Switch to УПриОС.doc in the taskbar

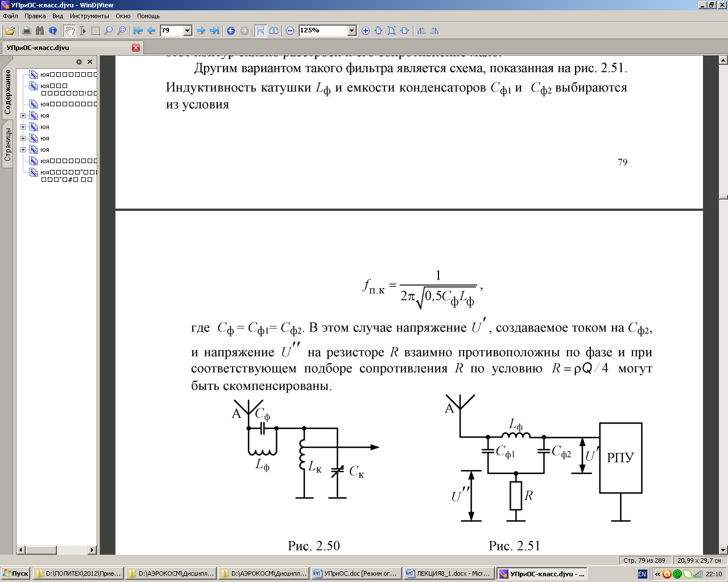pyautogui.click(x=355, y=574)
